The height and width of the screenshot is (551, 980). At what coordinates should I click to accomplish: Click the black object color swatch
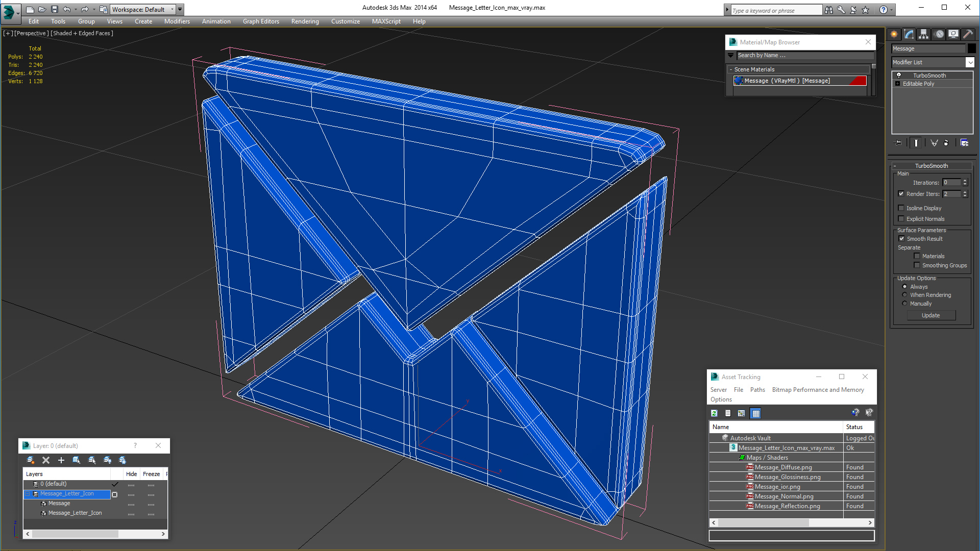[972, 48]
